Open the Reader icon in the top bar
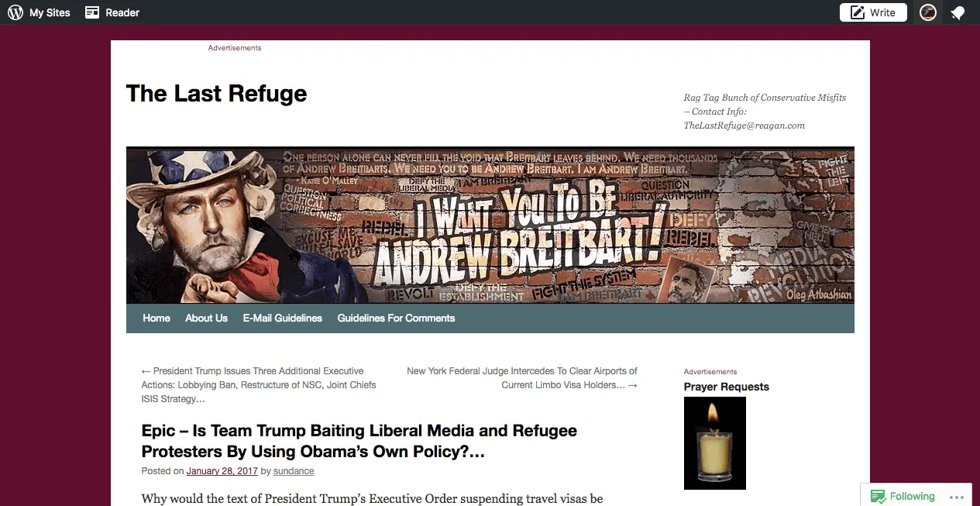980x506 pixels. 93,12
